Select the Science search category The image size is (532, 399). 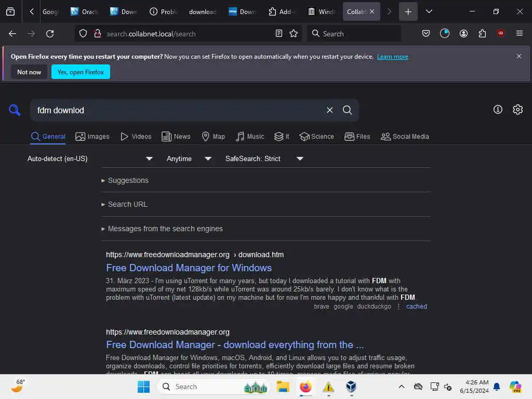316,137
